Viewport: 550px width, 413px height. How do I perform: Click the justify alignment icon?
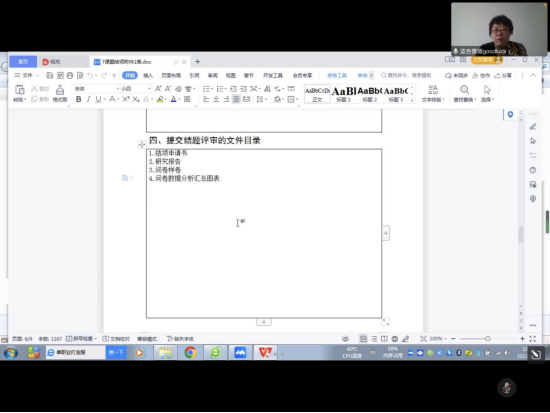pos(236,99)
